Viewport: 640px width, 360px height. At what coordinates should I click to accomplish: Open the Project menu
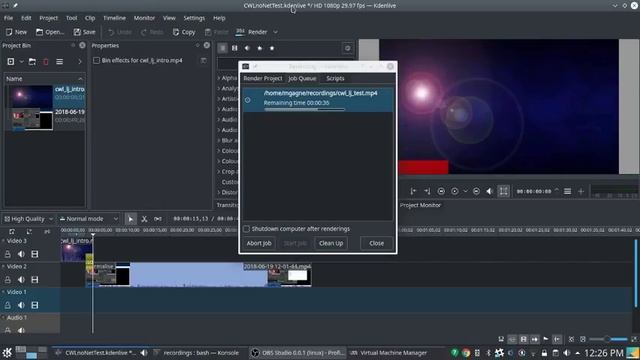49,18
